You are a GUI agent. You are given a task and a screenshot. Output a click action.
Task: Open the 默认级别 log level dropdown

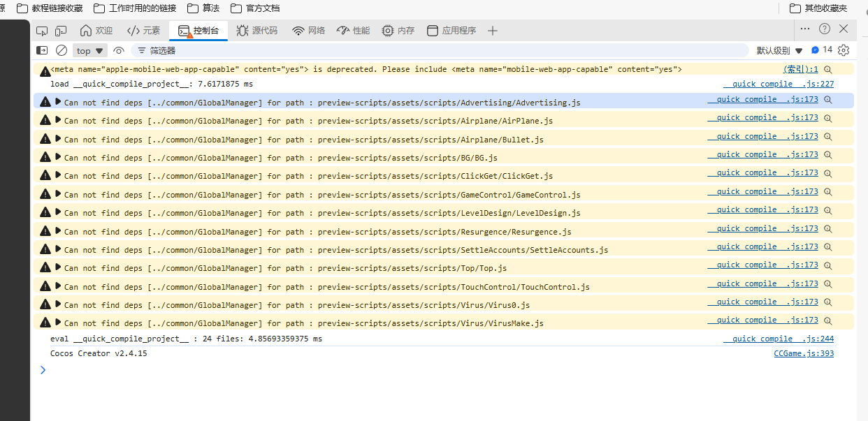pyautogui.click(x=779, y=50)
